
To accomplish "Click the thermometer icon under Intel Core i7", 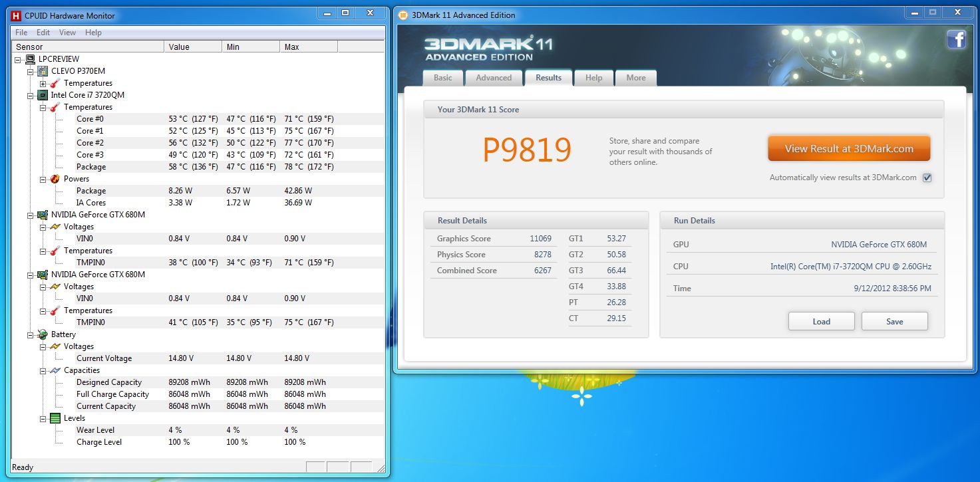I will (x=55, y=107).
